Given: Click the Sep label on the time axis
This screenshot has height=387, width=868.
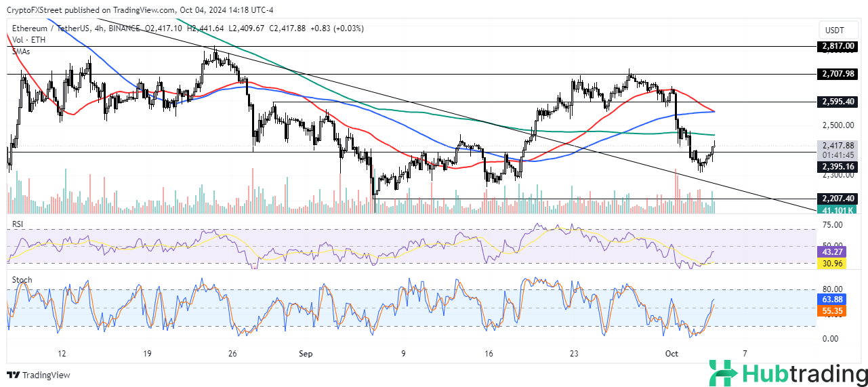Looking at the screenshot, I should click(x=304, y=353).
